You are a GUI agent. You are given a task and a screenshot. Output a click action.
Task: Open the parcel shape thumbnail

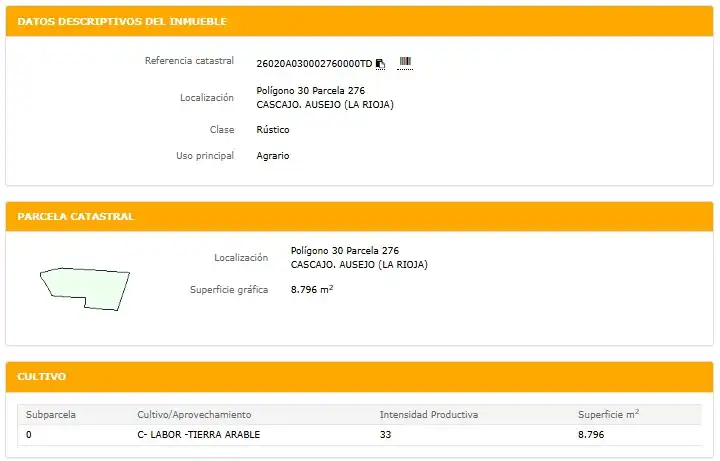85,289
